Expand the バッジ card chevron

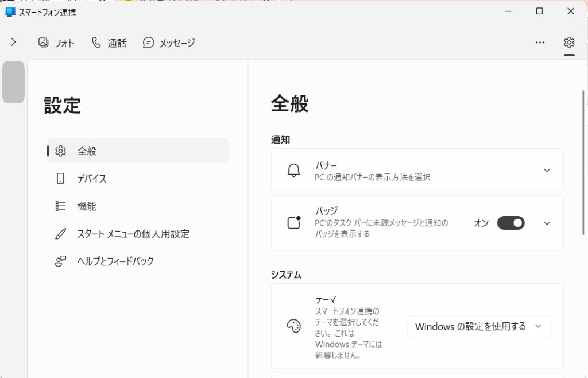tap(547, 223)
